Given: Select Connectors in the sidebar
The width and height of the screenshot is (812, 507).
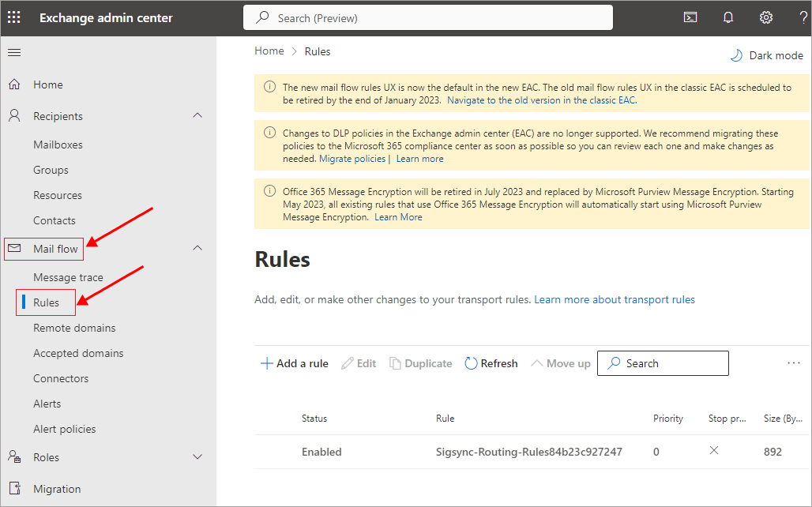Looking at the screenshot, I should [x=60, y=378].
